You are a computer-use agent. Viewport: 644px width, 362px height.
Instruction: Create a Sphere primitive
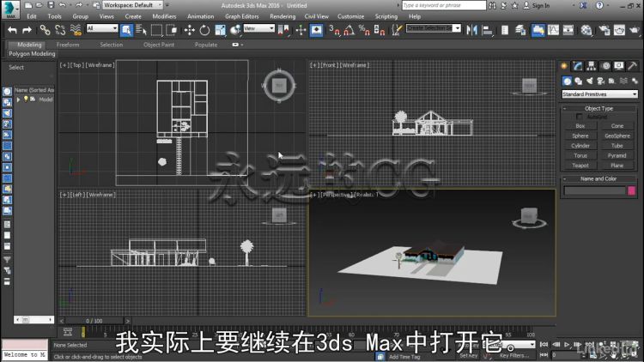[x=580, y=136]
